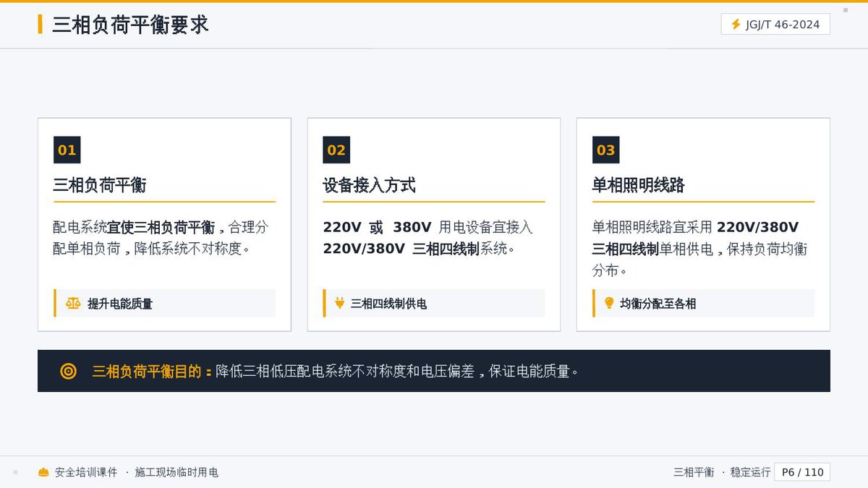Click the 03 number badge
The height and width of the screenshot is (488, 868).
pyautogui.click(x=605, y=150)
